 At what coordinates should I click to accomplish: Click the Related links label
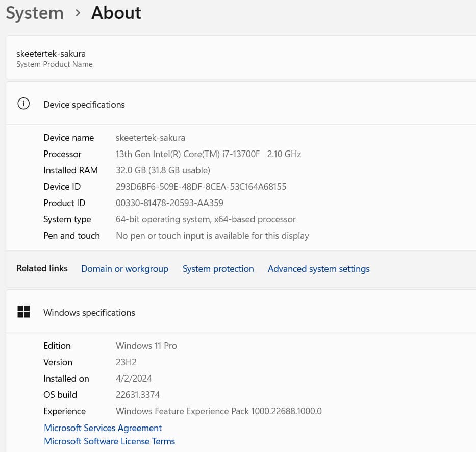click(42, 268)
